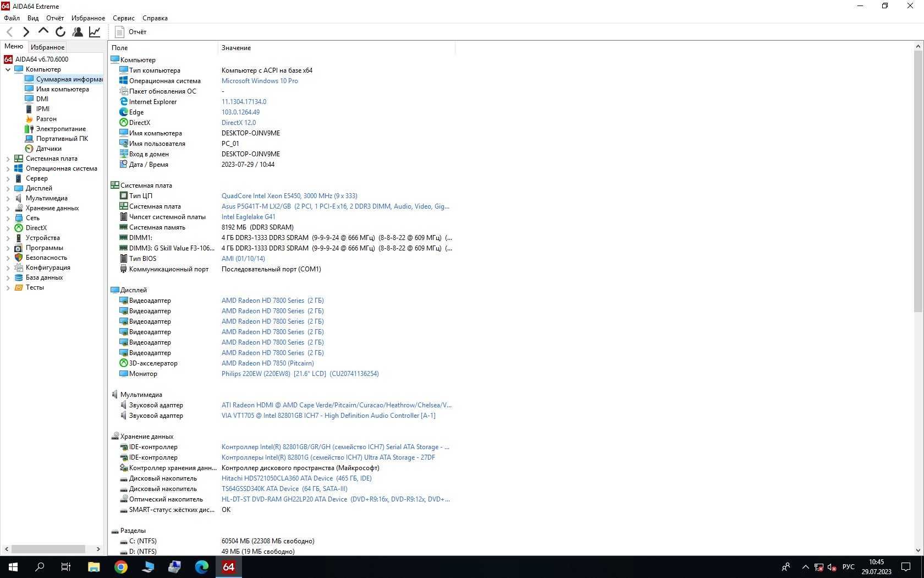Open the Windows Start menu
The image size is (924, 578).
point(13,566)
